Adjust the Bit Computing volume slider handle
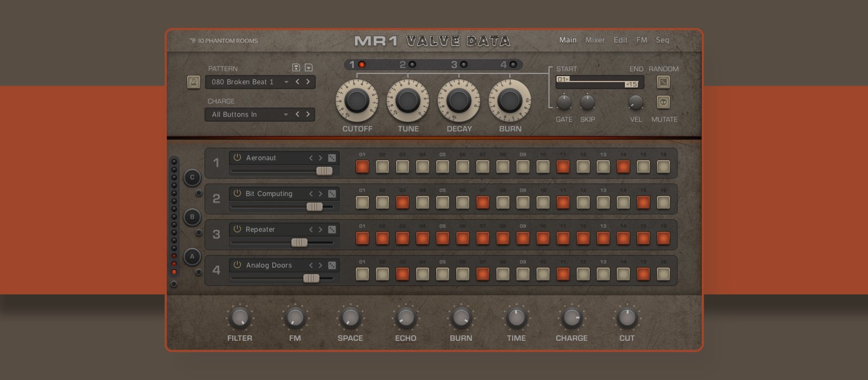Screen dimensions: 868x380 point(315,207)
